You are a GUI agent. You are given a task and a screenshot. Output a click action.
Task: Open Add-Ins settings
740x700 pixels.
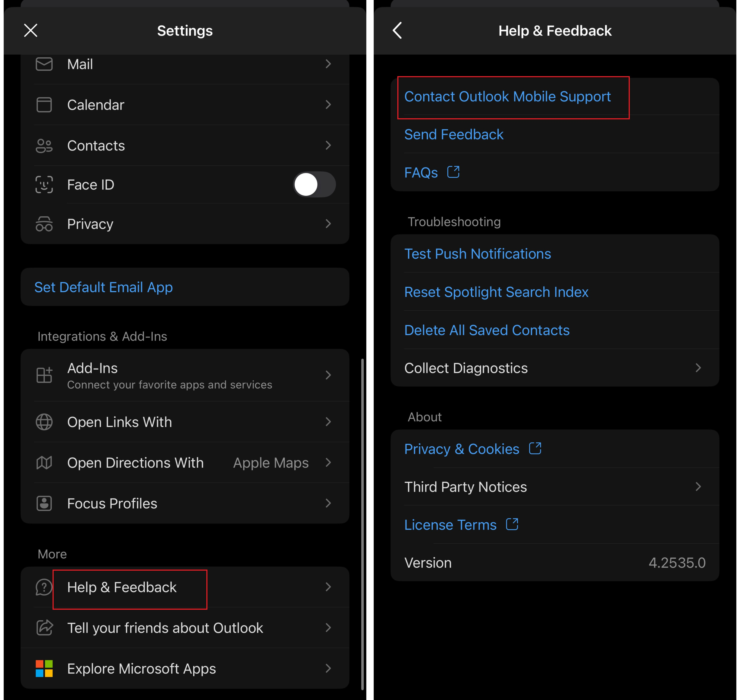[185, 375]
